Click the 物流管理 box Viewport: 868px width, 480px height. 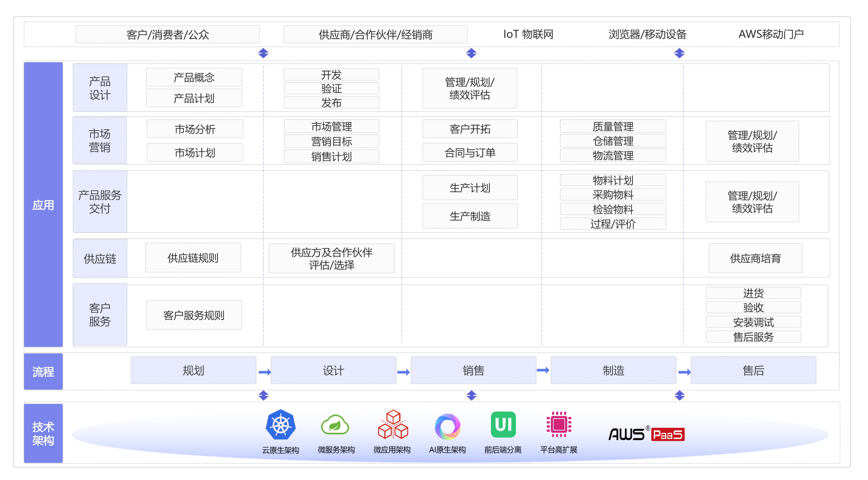pyautogui.click(x=613, y=155)
